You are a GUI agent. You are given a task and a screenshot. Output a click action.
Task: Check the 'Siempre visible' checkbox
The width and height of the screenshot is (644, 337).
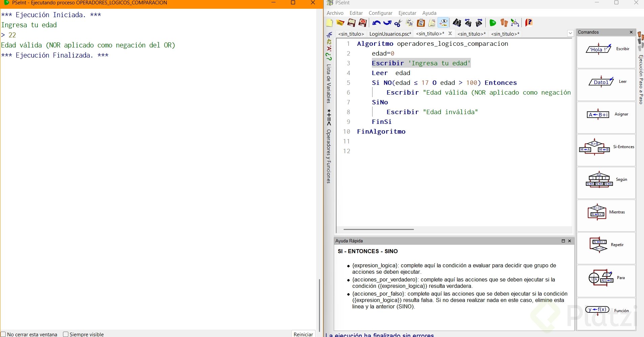(x=66, y=334)
